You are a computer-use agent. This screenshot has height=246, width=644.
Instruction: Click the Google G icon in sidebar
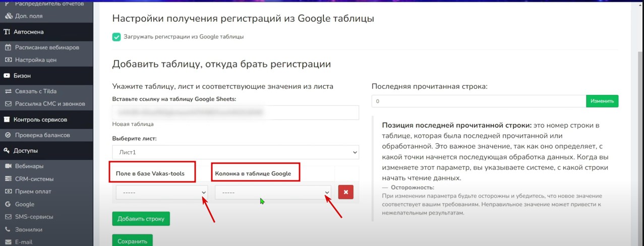[x=8, y=205]
